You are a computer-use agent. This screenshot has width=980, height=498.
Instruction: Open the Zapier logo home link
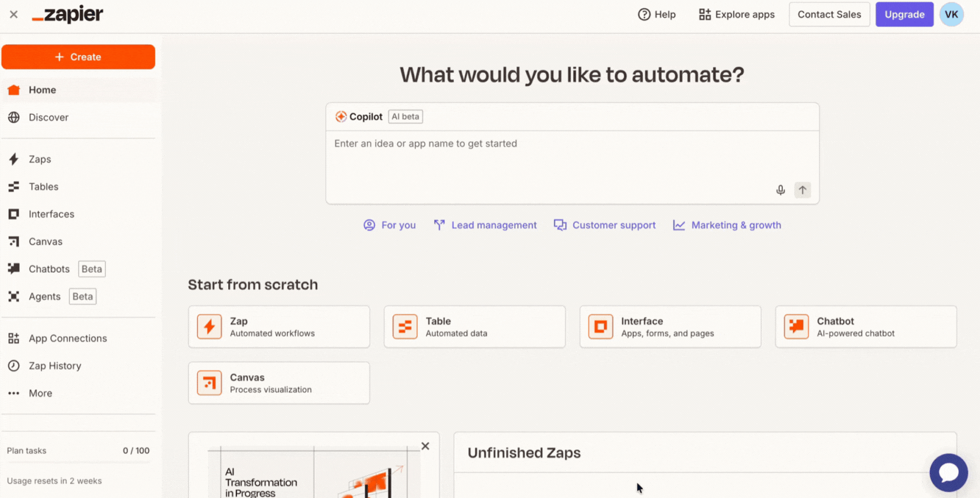point(68,14)
